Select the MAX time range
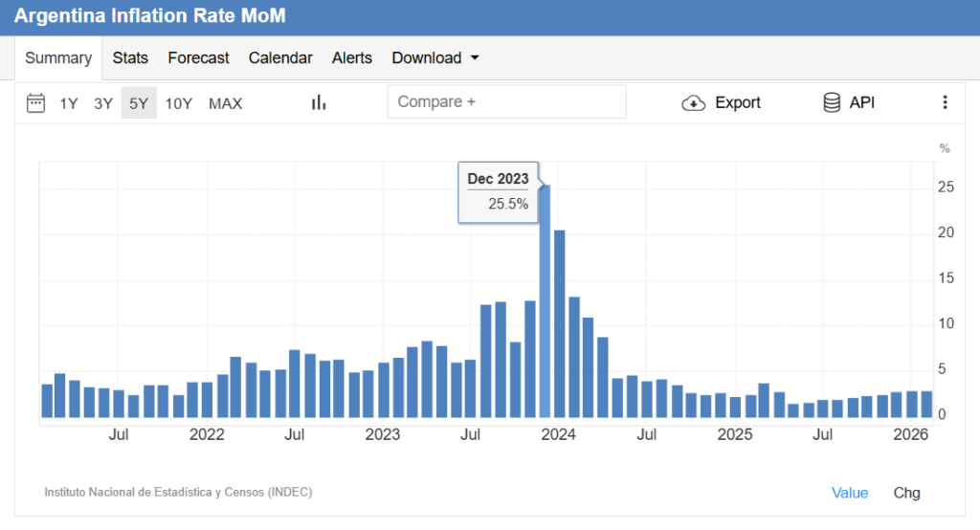 click(x=226, y=103)
